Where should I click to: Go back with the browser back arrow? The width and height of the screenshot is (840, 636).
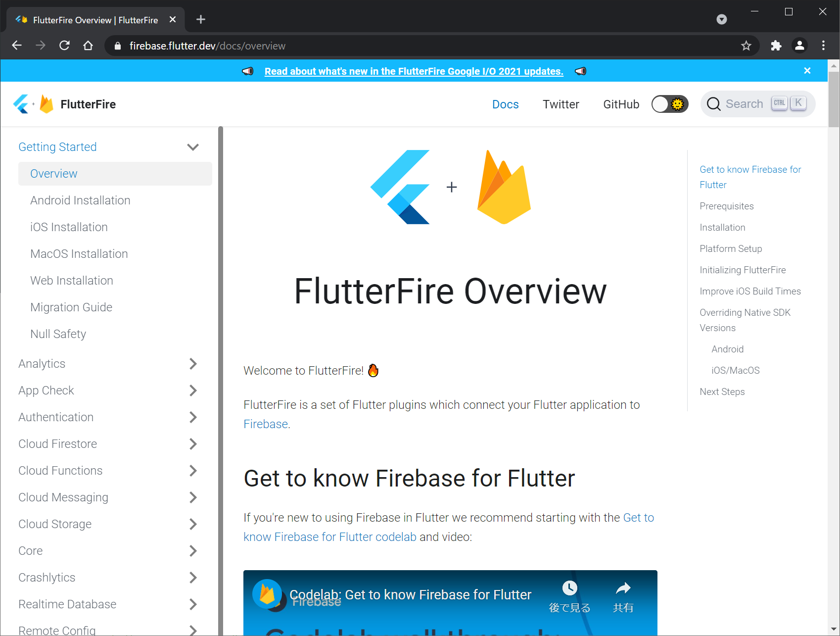point(17,46)
